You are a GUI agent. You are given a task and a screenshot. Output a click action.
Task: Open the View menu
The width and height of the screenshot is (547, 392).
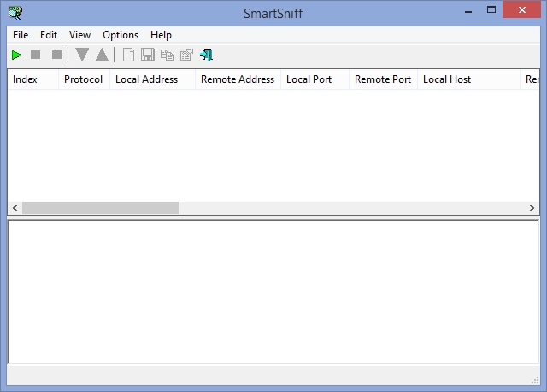coord(79,35)
